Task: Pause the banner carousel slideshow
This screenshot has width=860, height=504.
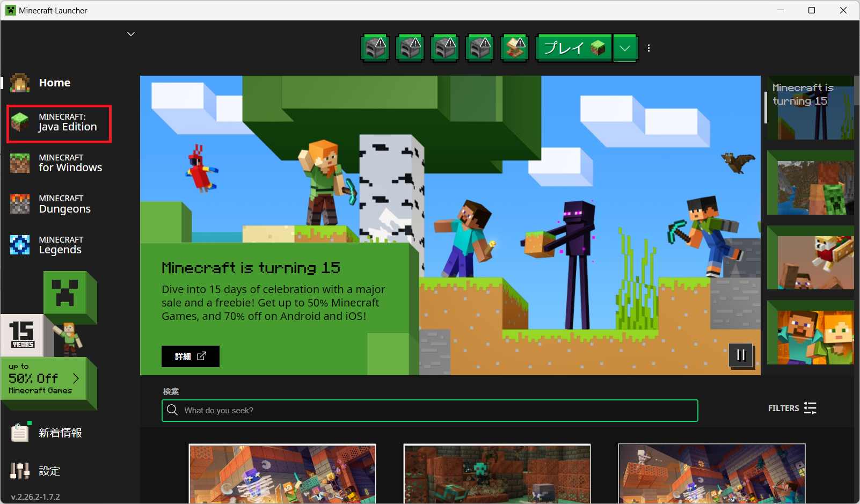Action: click(x=741, y=355)
